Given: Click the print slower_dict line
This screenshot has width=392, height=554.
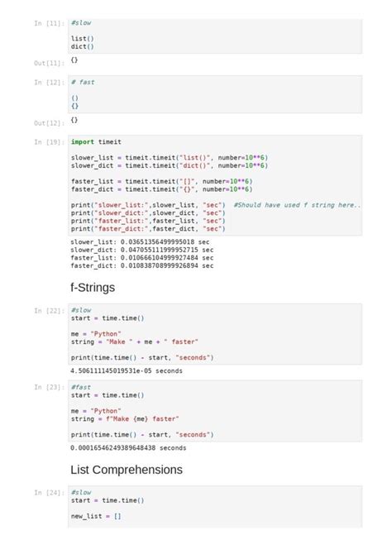Looking at the screenshot, I should pos(148,213).
